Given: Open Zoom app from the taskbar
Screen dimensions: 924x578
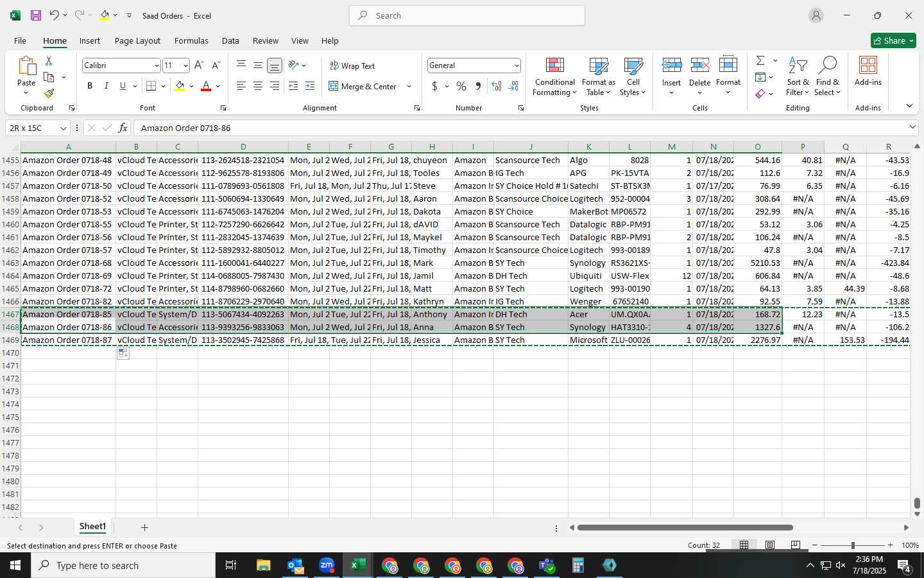Looking at the screenshot, I should pos(327,565).
